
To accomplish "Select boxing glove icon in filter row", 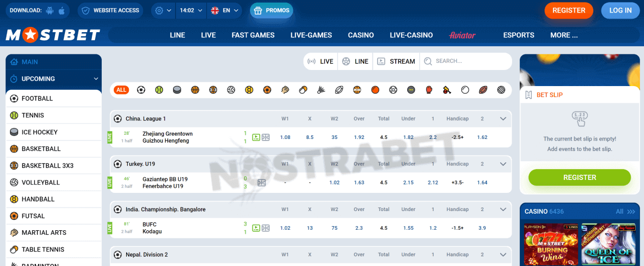I will 429,90.
